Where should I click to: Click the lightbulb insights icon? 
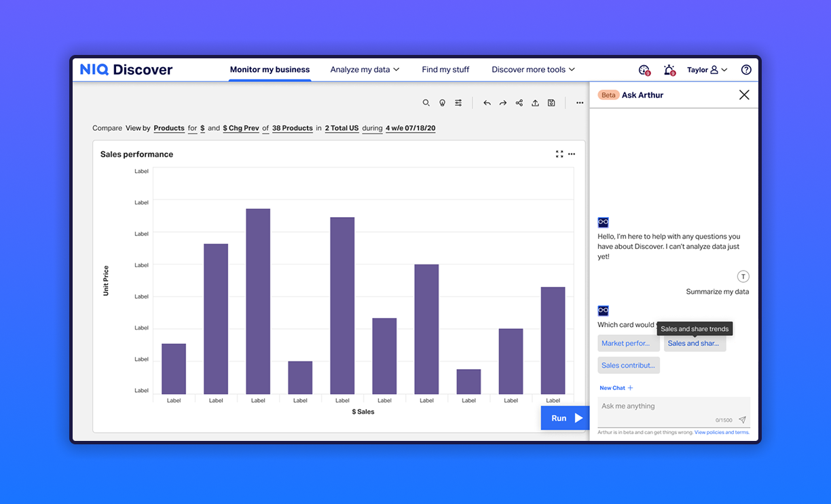442,103
